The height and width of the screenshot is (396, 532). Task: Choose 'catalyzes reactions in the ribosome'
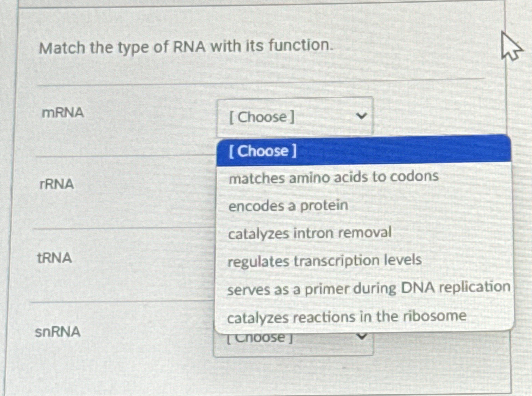click(x=347, y=317)
